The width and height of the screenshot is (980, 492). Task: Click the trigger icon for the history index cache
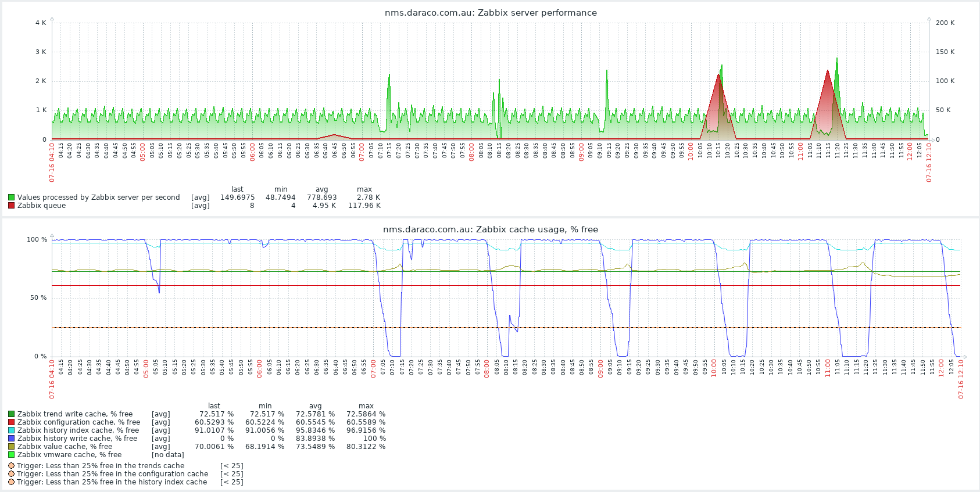pos(11,482)
